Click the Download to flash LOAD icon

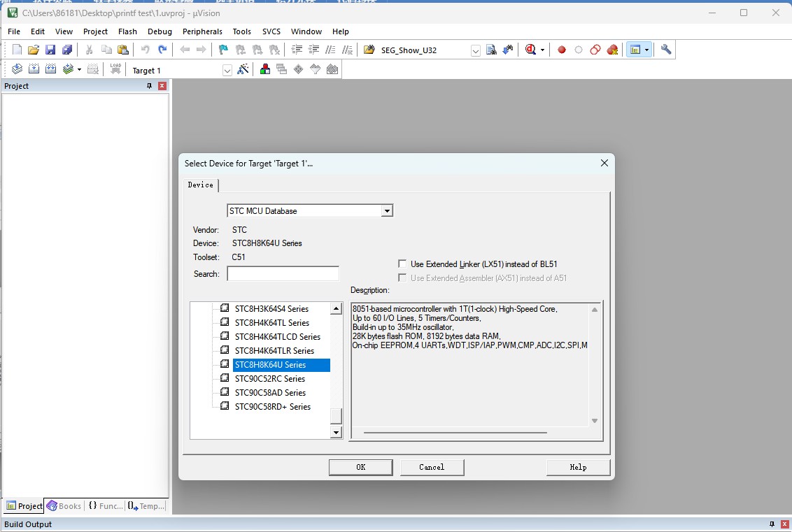coord(115,69)
